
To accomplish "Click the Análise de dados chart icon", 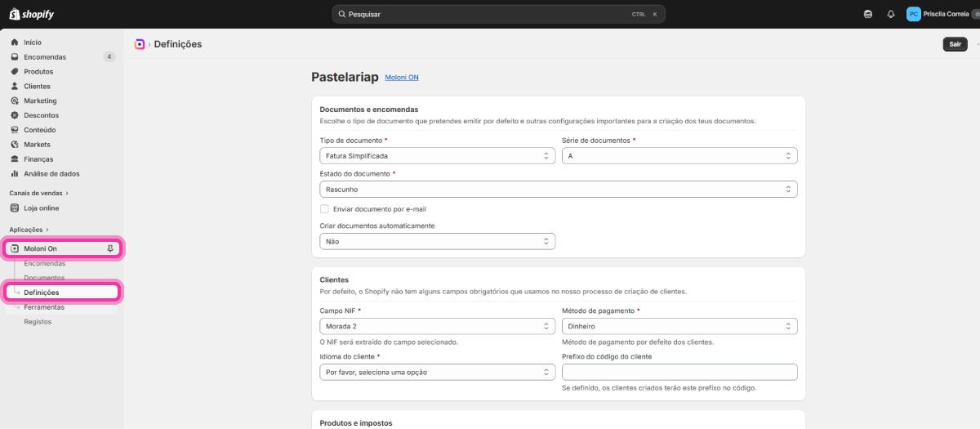I will point(15,173).
